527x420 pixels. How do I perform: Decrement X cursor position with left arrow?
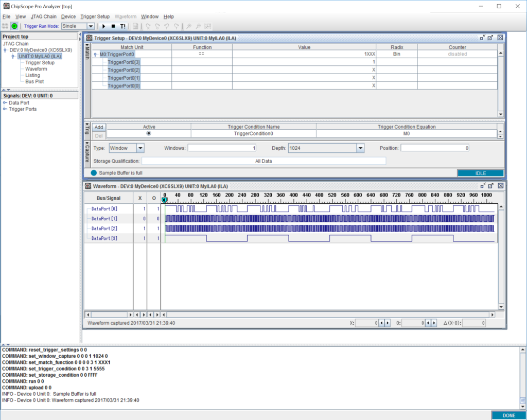[x=381, y=323]
